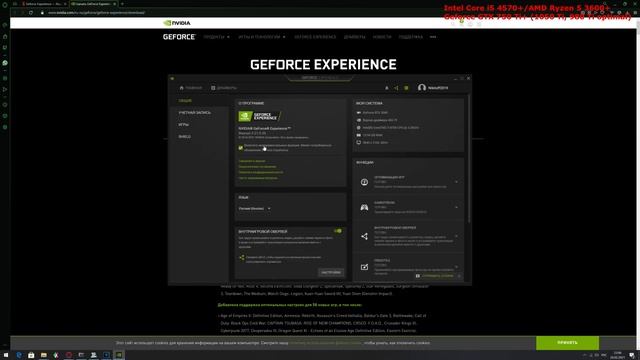
Task: Open Drivers link in the site navigation
Action: 354,37
